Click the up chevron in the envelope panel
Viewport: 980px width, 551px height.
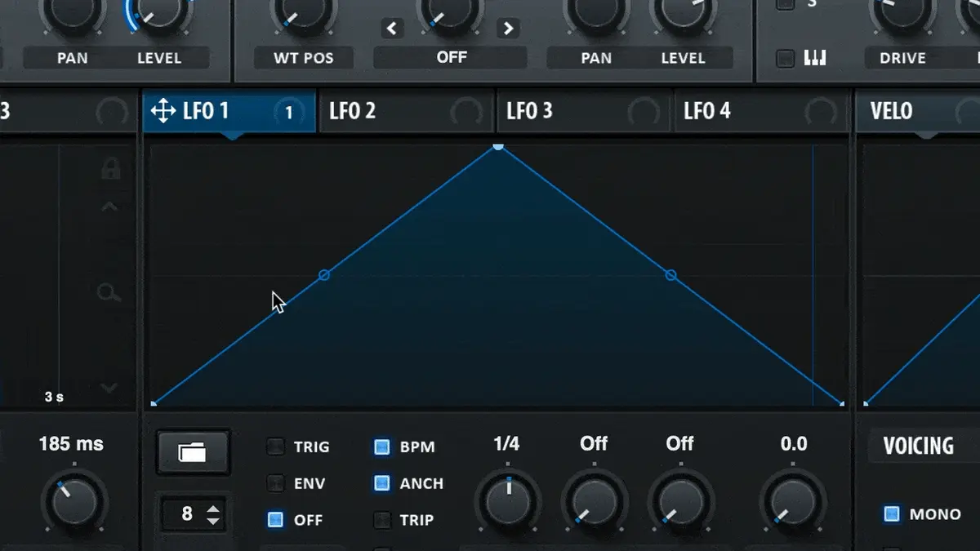tap(109, 207)
